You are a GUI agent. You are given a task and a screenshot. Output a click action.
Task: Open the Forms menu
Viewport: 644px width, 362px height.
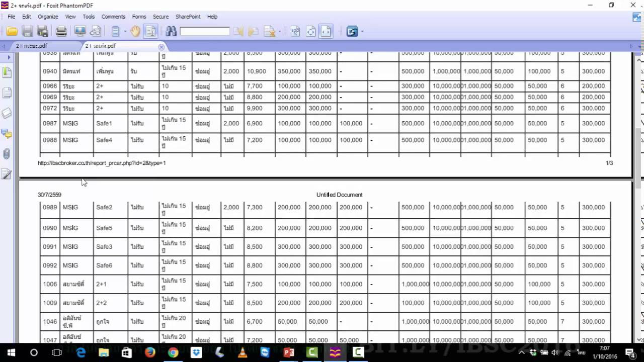(139, 17)
